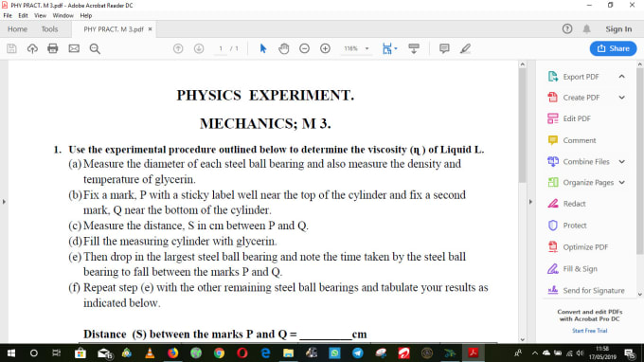Select the highlight pen tool
This screenshot has width=644, height=362.
[465, 48]
